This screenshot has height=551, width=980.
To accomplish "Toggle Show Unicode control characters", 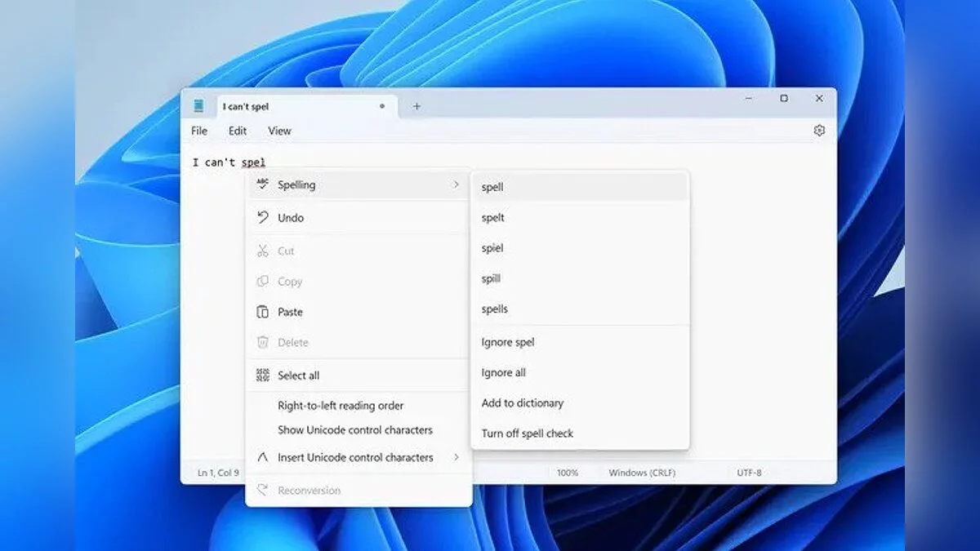I will point(354,430).
